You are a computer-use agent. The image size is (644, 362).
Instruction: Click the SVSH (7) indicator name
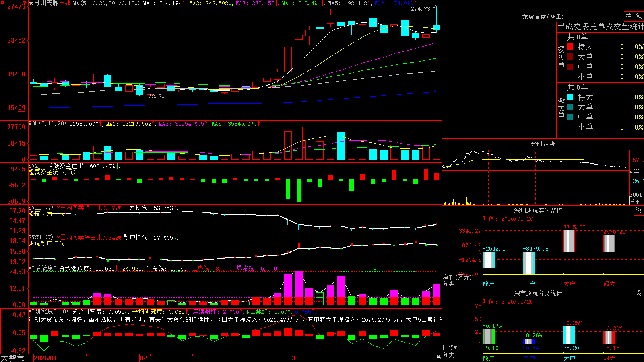pos(41,238)
